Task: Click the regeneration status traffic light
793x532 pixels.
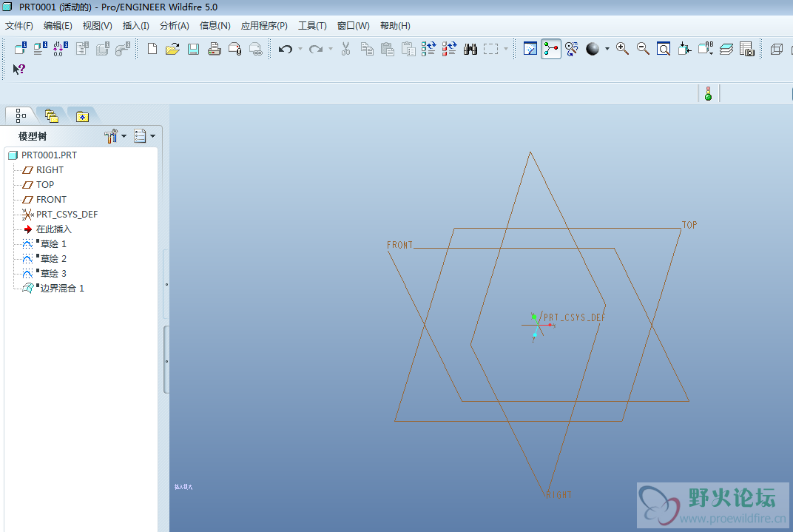Action: [x=708, y=93]
